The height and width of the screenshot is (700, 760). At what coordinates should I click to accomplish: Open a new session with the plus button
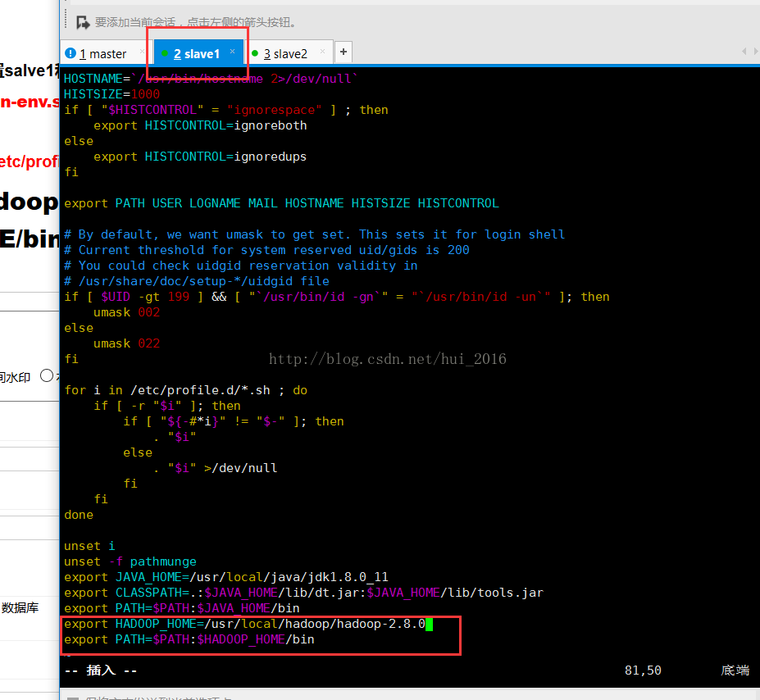pos(344,52)
